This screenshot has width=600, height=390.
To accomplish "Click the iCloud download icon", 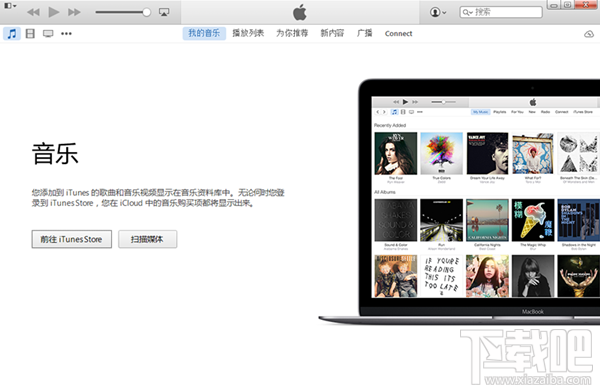I will pos(589,34).
